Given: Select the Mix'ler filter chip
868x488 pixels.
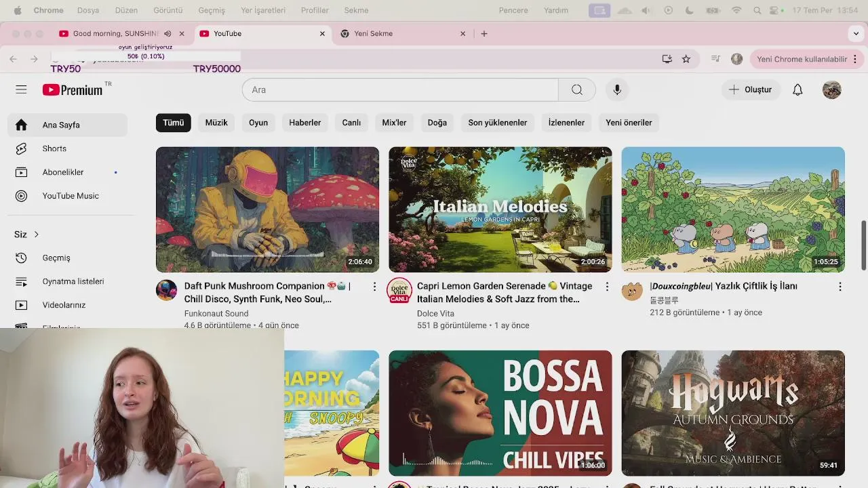Looking at the screenshot, I should coord(394,123).
